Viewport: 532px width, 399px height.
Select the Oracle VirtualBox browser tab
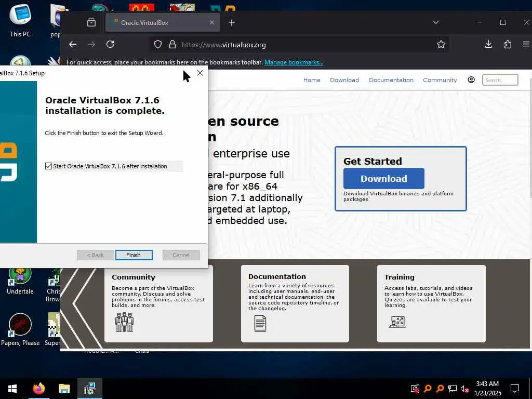click(x=163, y=23)
